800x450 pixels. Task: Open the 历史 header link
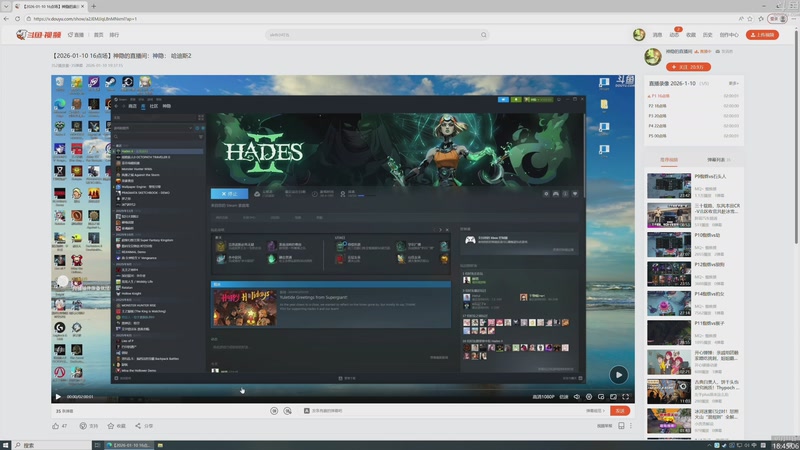coord(707,35)
